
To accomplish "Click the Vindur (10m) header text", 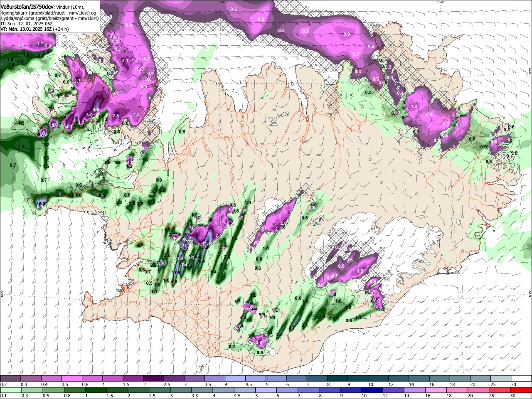I will (70, 7).
